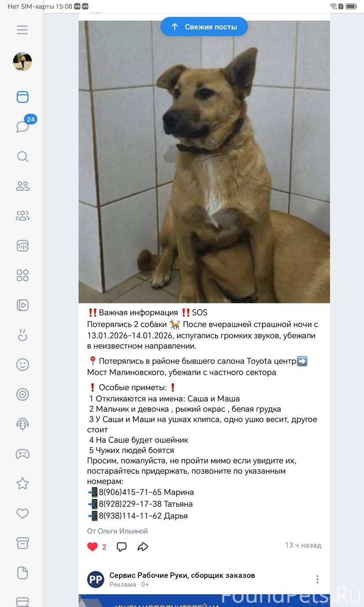This screenshot has height=607, width=364.
Task: Click the Свежие посты button
Action: pyautogui.click(x=204, y=27)
